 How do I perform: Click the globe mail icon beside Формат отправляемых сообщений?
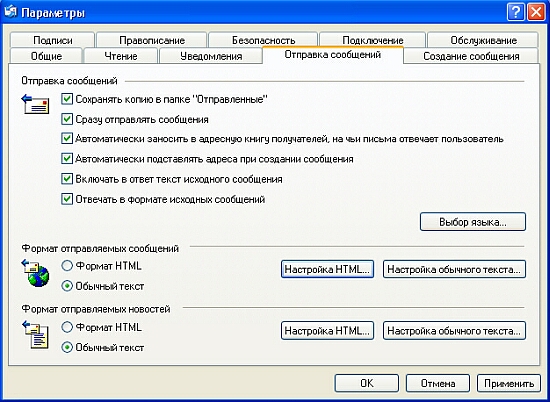(x=35, y=273)
